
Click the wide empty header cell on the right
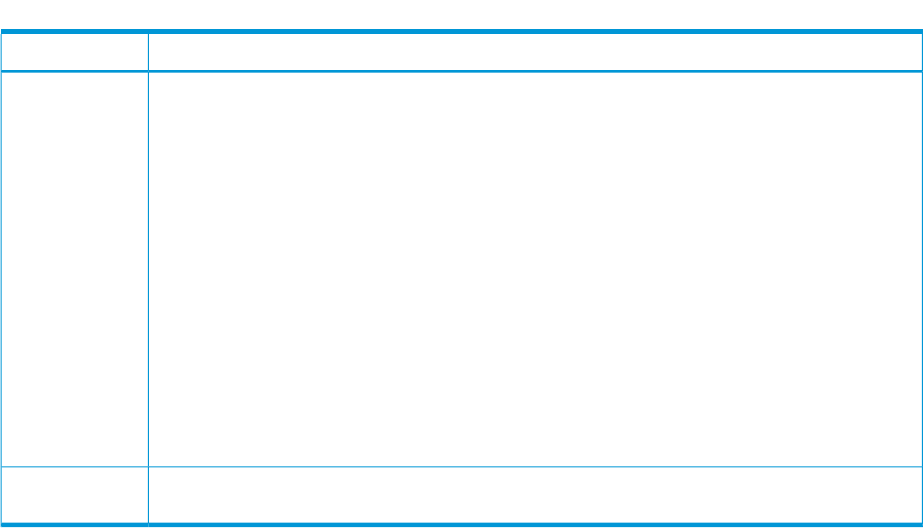tap(535, 52)
